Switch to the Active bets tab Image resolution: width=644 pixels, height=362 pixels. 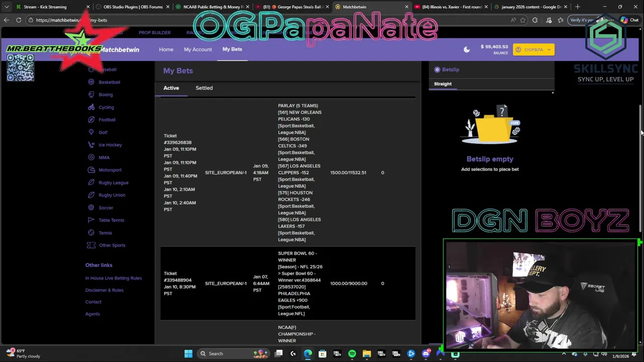click(171, 88)
